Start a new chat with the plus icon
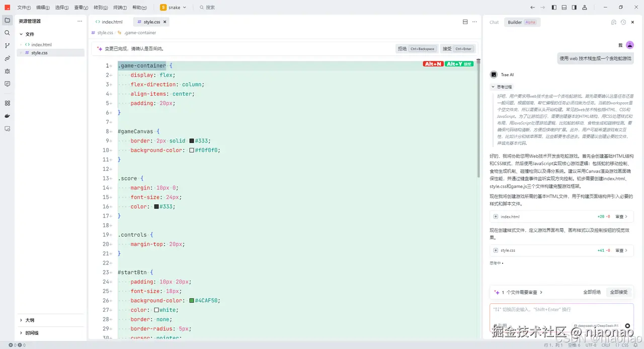 point(613,22)
